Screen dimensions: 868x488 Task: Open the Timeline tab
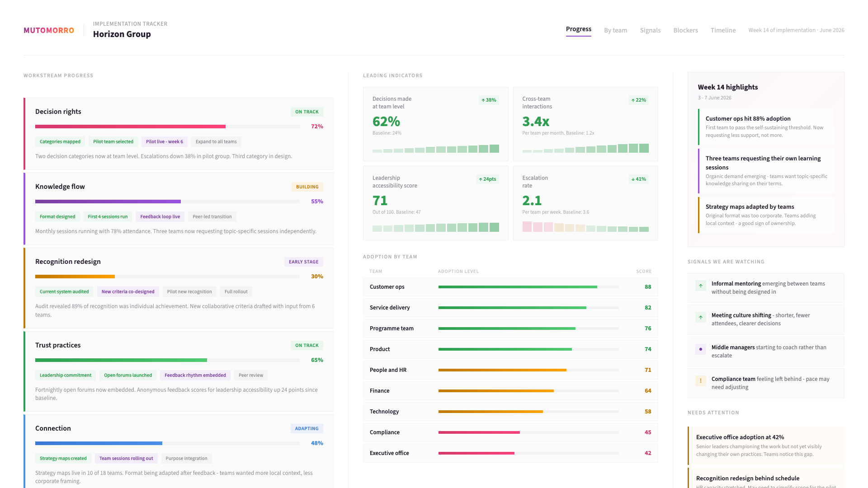[723, 30]
